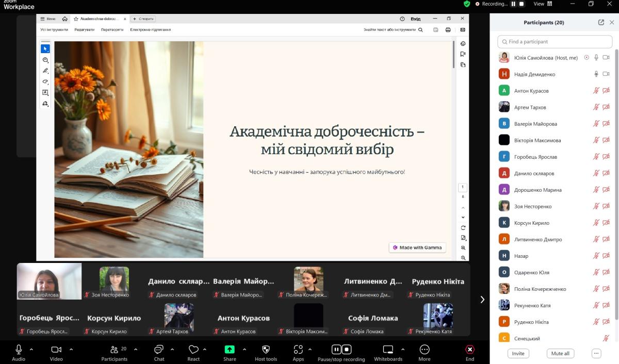Screen dimensions: 619x364
Task: Expand audio options arrow next to Audio
Action: point(31,349)
